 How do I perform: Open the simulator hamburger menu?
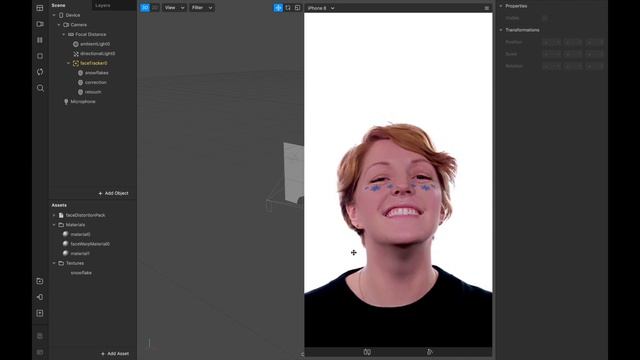(x=487, y=8)
